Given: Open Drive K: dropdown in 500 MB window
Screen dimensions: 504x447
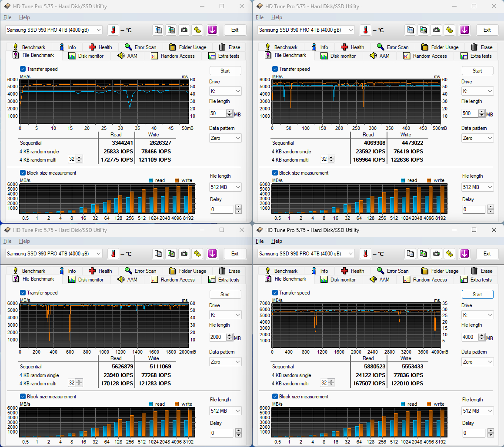Looking at the screenshot, I should (x=477, y=91).
